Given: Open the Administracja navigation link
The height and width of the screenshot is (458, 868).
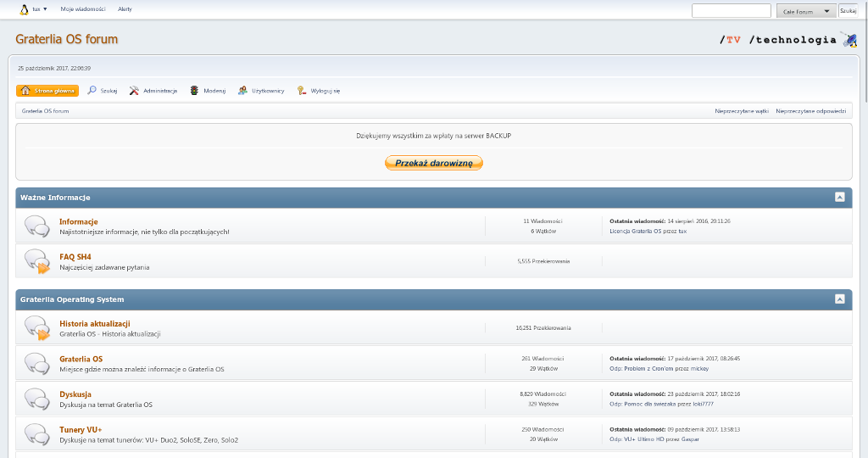Looking at the screenshot, I should (x=160, y=91).
